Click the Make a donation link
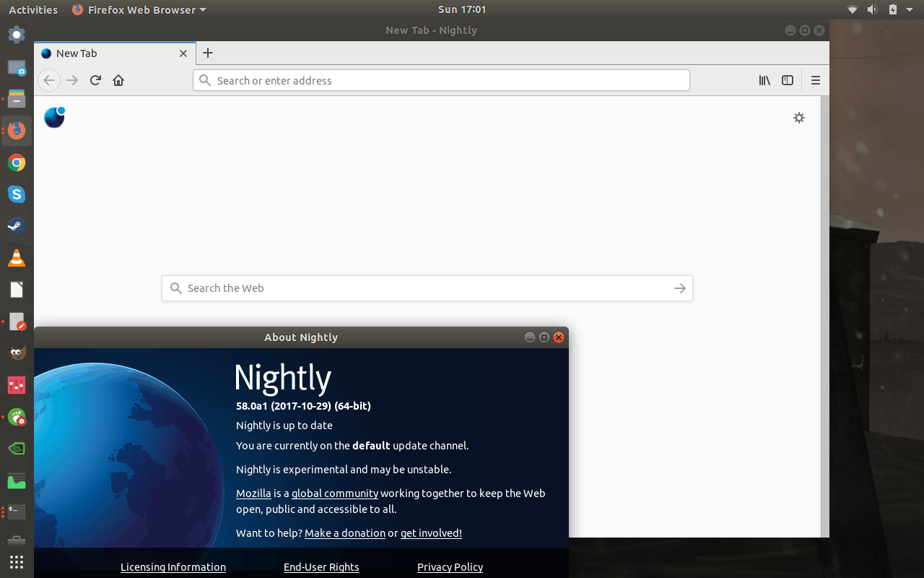Screen dimensions: 924x578 point(345,533)
